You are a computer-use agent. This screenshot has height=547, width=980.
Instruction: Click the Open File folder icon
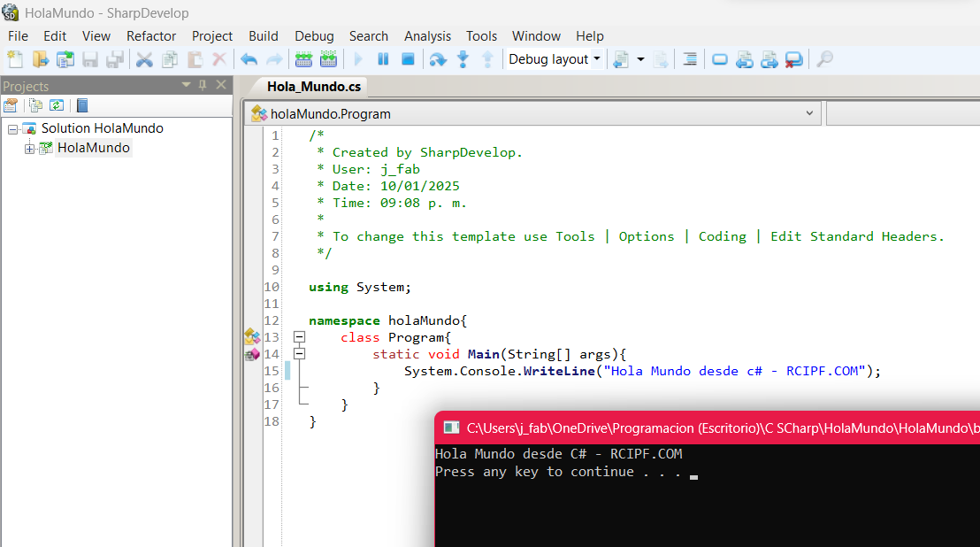click(x=41, y=59)
